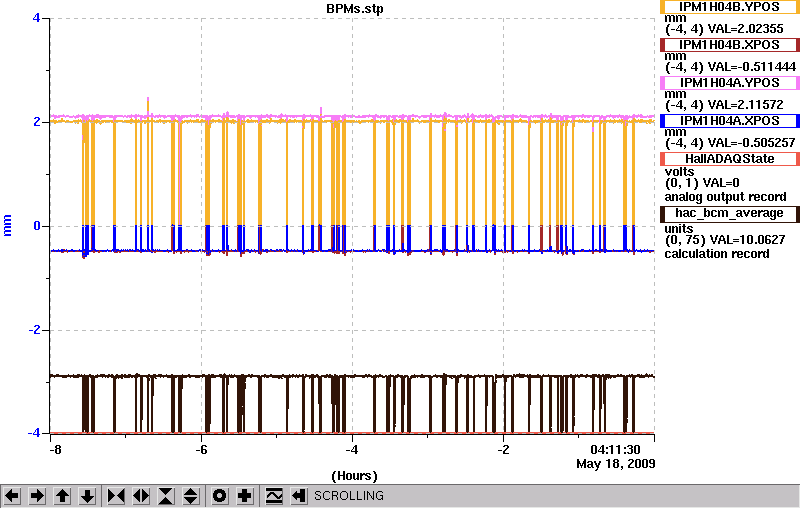This screenshot has height=508, width=800.
Task: Click the arrow-to-bar scroll reset icon
Action: click(x=299, y=496)
